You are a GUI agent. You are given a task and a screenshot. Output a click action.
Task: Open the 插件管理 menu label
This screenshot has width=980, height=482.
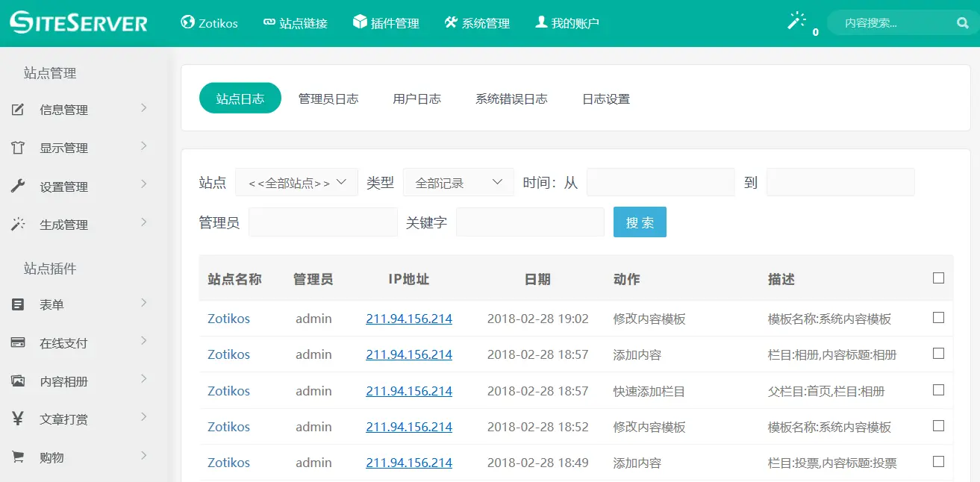coord(395,23)
